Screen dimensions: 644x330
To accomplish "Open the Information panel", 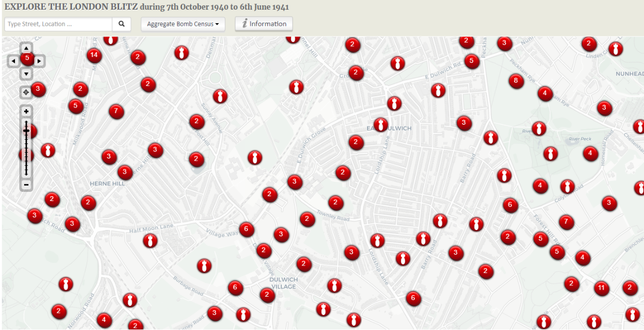I will click(264, 24).
